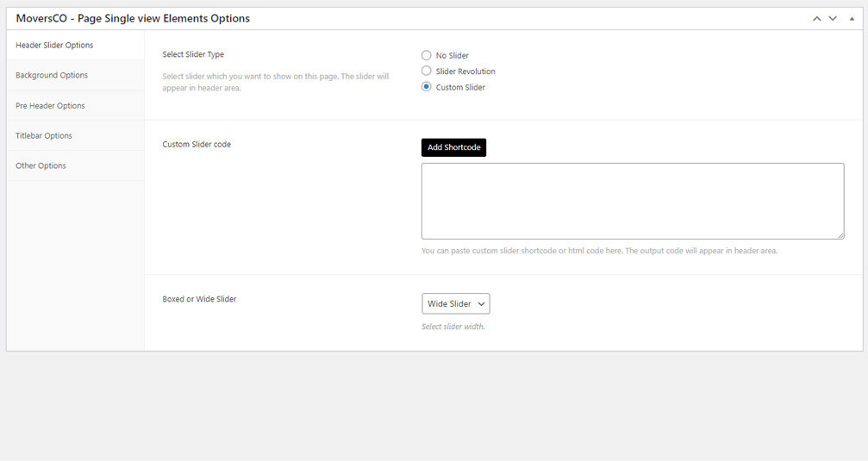Click the Select Slider Type label

[x=193, y=54]
